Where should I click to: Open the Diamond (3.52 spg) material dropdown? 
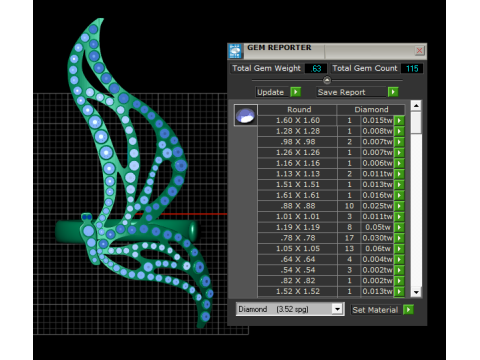coord(337,309)
